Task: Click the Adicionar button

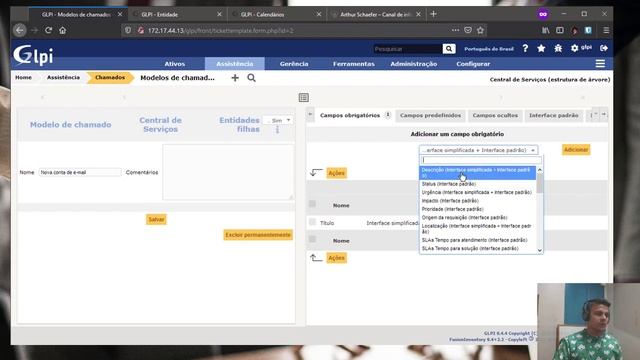Action: click(576, 150)
